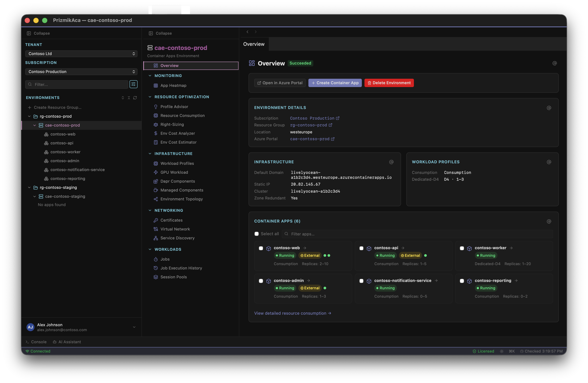Go to Env Cost Analyzer
Screen dimensions: 588x383
point(177,134)
